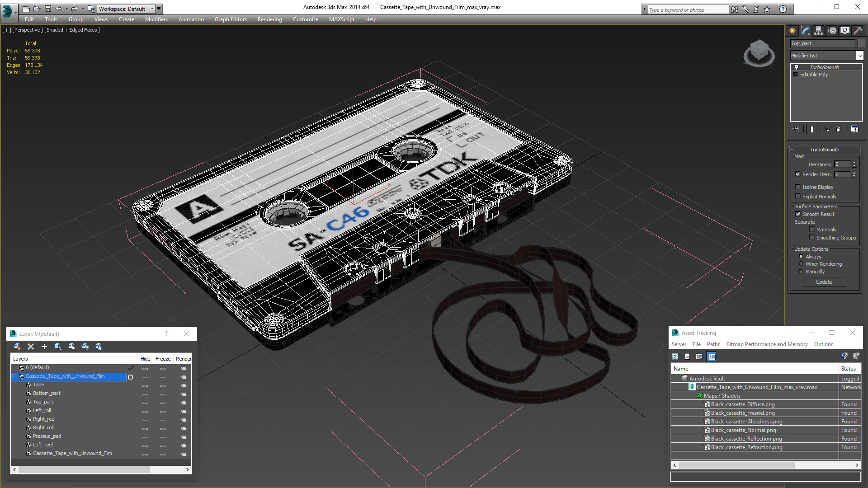Screen dimensions: 868x488
Task: Click Configure Modifier Sets icon
Action: [x=854, y=129]
